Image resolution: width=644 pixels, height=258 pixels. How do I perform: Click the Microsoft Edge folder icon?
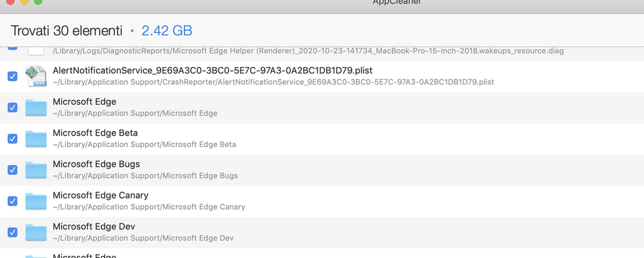click(x=36, y=108)
